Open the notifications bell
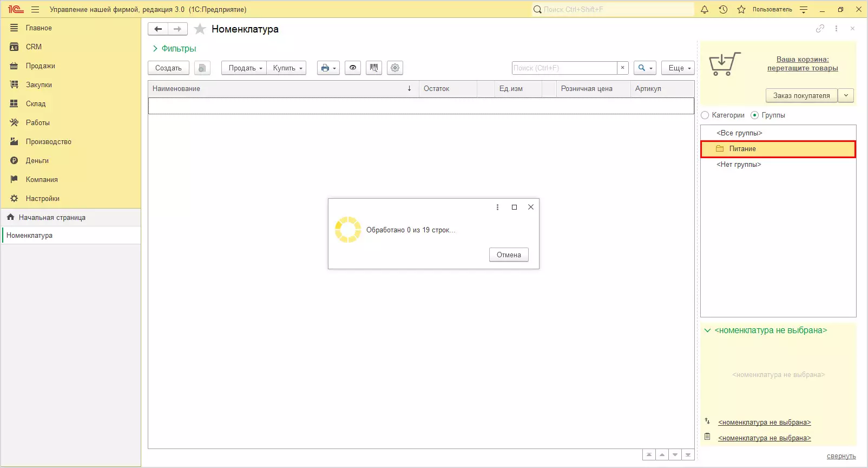Screen dimensions: 868x468 [x=705, y=9]
